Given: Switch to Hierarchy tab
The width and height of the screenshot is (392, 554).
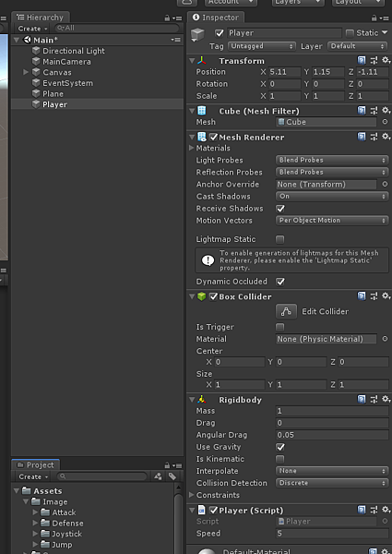Looking at the screenshot, I should pos(41,18).
